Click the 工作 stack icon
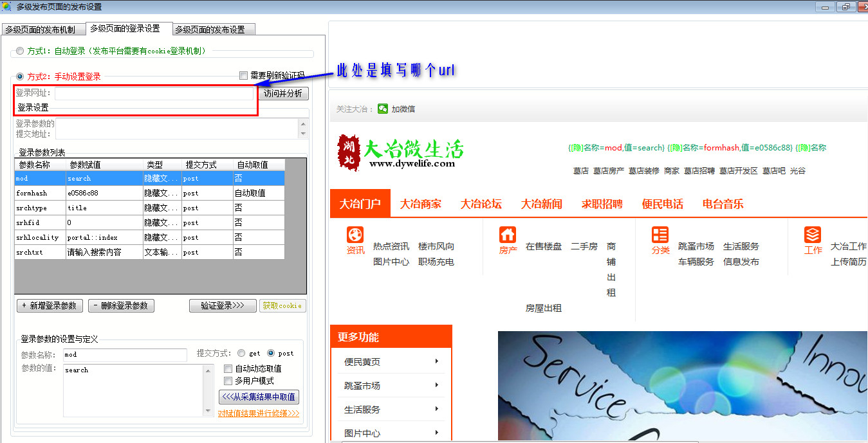The width and height of the screenshot is (868, 443). 813,235
